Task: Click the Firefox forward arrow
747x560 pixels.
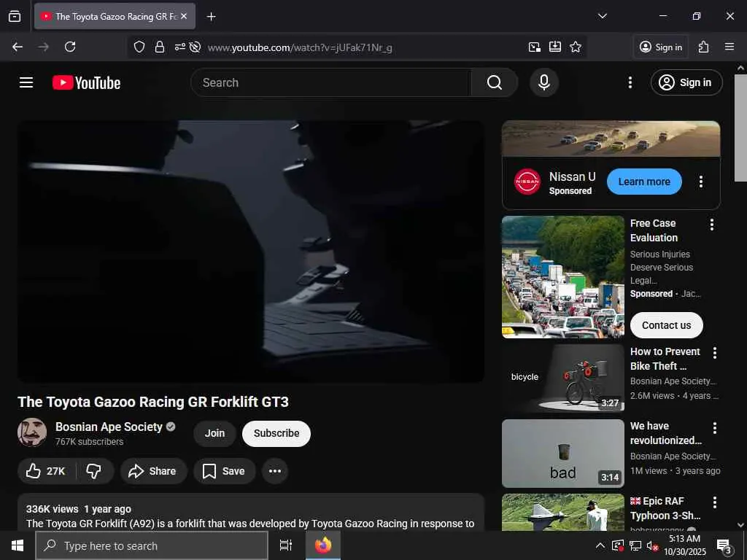Action: [x=43, y=47]
